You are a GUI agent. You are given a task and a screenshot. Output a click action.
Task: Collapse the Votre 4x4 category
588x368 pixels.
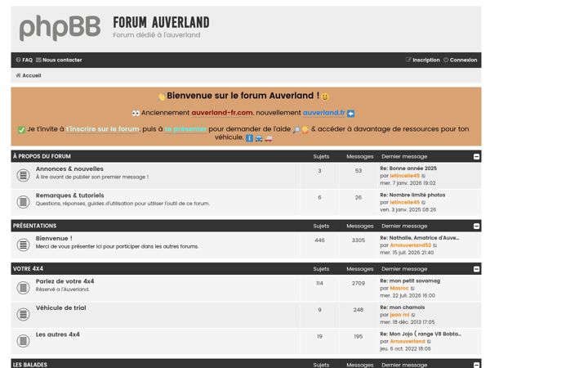coord(476,269)
